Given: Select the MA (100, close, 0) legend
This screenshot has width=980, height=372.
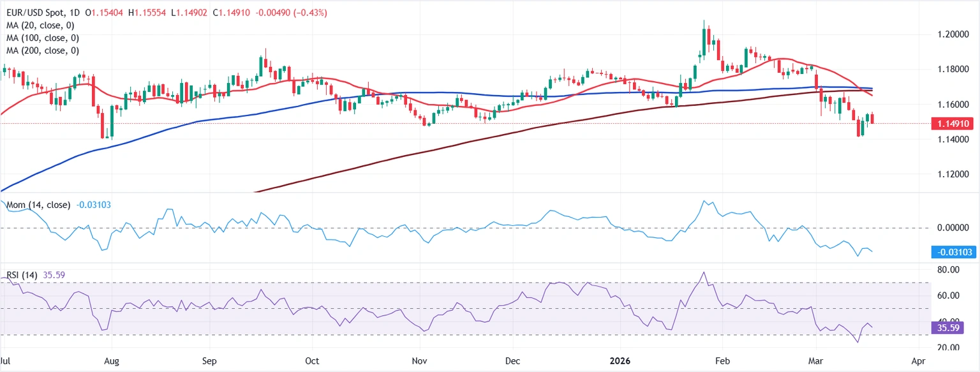Looking at the screenshot, I should pos(44,38).
